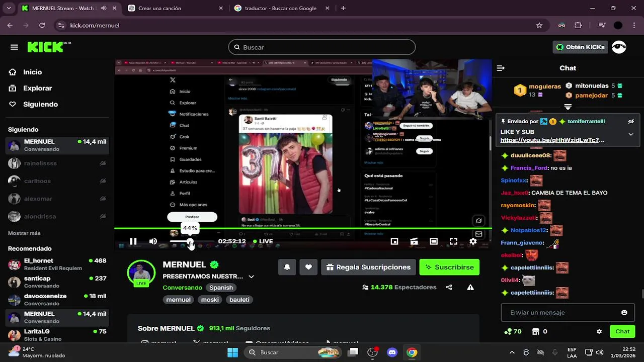Jump to the LIVE indicator
This screenshot has width=644, height=362.
point(263,241)
